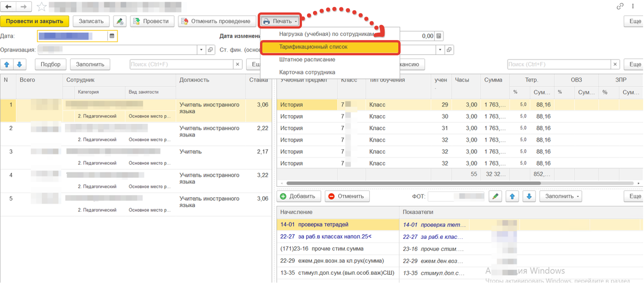
Task: Add document to favorites with star
Action: pyautogui.click(x=41, y=7)
